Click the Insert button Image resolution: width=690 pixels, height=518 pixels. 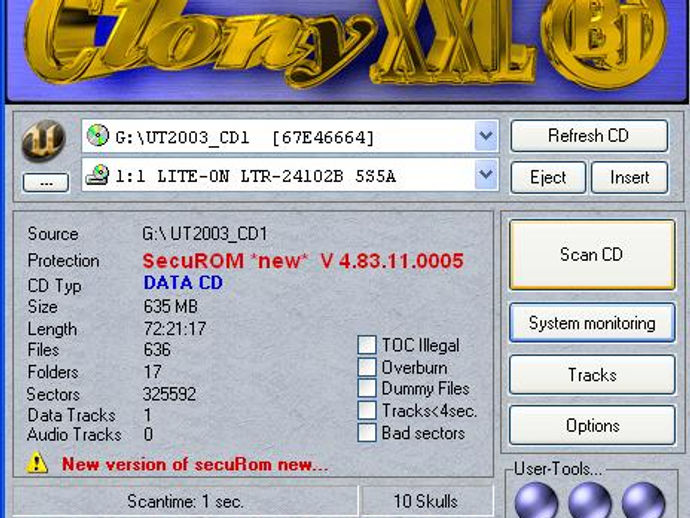click(629, 177)
